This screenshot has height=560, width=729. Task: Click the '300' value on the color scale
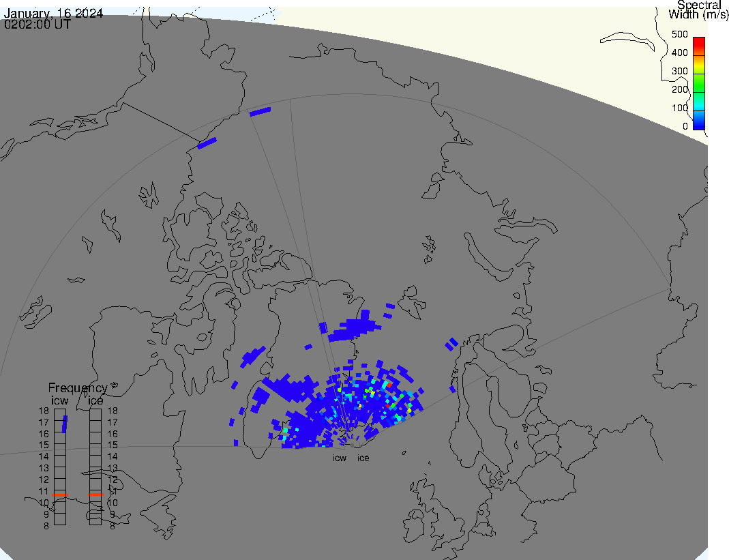tap(680, 71)
